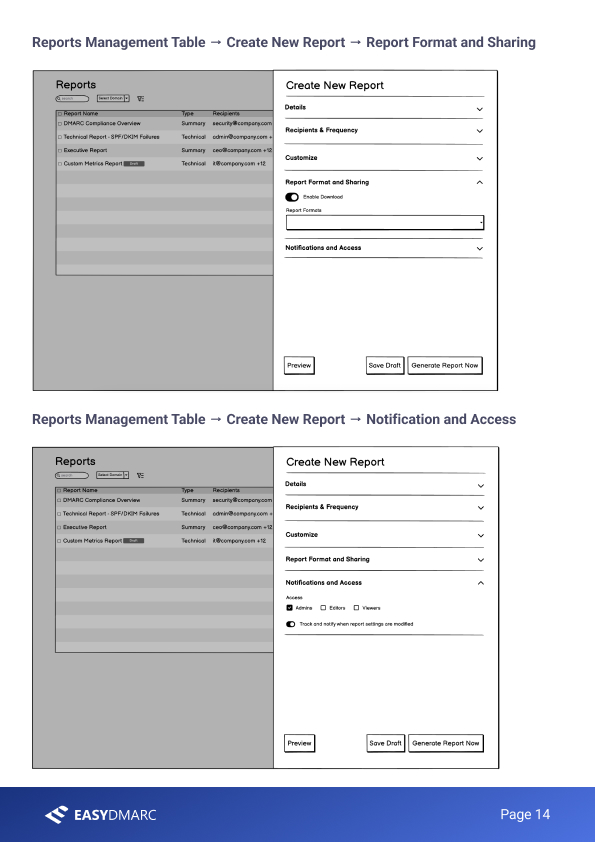The width and height of the screenshot is (595, 842).
Task: Click Type column header in Format and Sharing mockup
Action: click(187, 114)
